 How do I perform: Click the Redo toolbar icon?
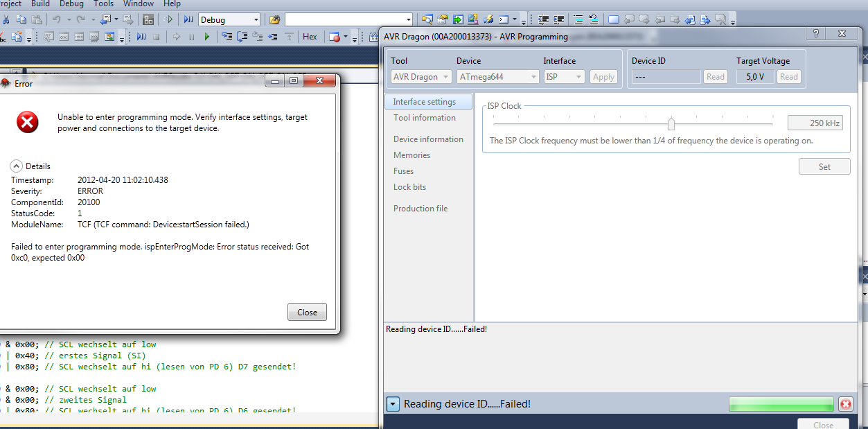80,19
